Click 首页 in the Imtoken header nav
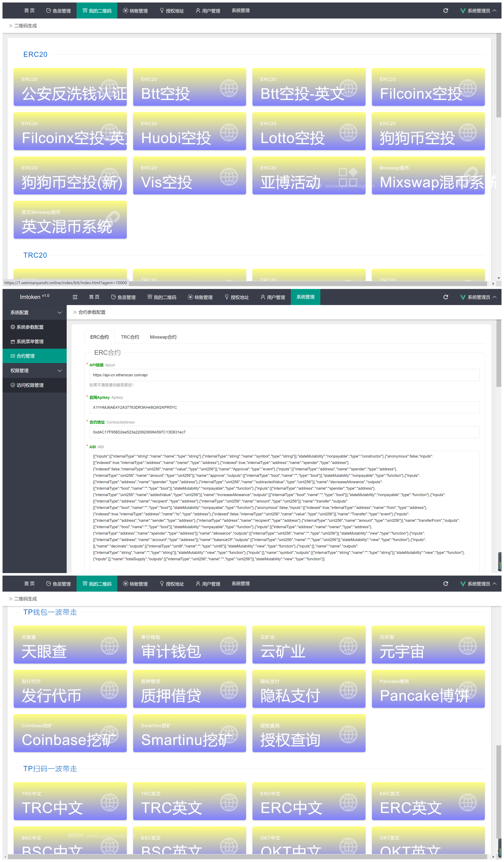Screen dimensions: 504x862 pyautogui.click(x=94, y=297)
